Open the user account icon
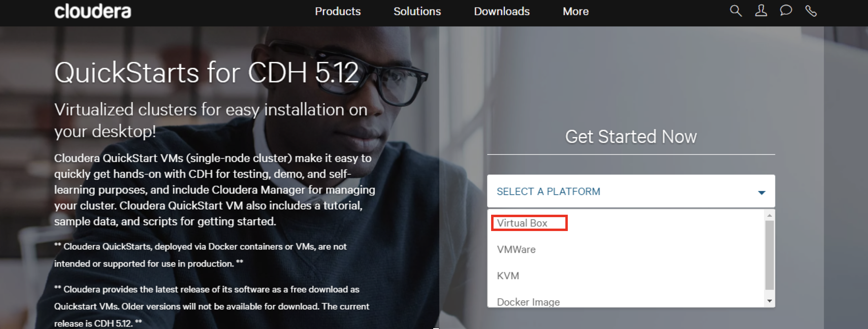868x329 pixels. [761, 11]
